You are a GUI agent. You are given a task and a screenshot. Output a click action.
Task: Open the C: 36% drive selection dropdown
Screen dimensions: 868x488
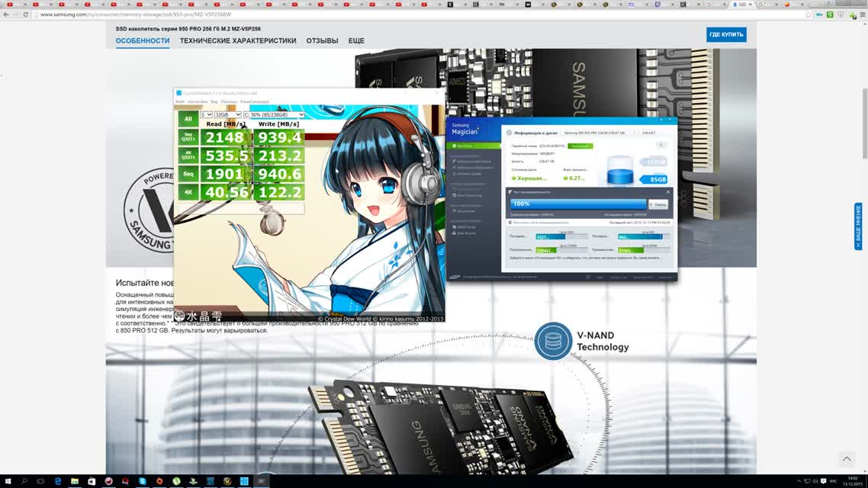coord(274,114)
